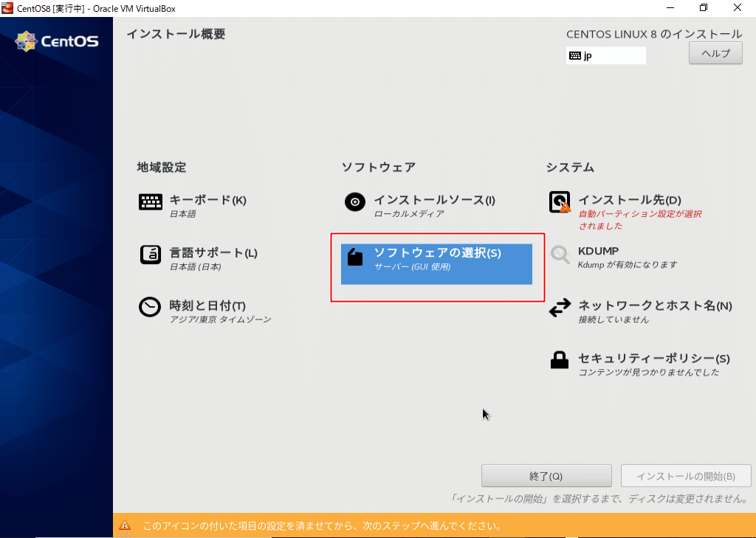Click the warning message in bottom bar
Viewport: 756px width, 538px height.
[x=323, y=525]
